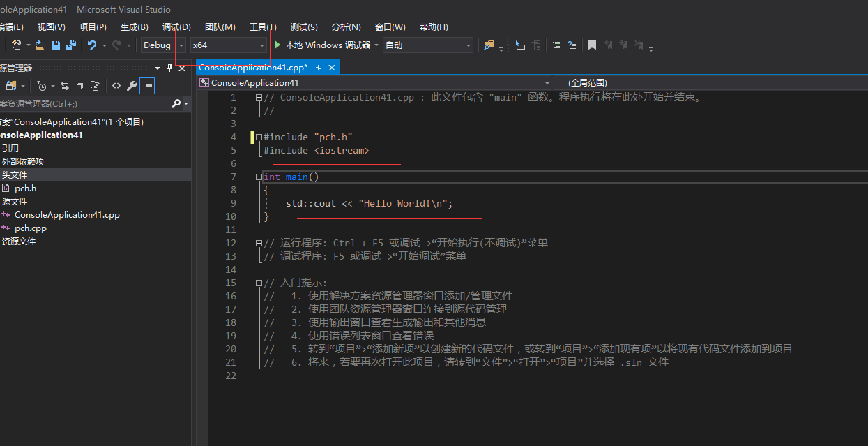Pin the Solution Explorer panel

click(x=169, y=68)
